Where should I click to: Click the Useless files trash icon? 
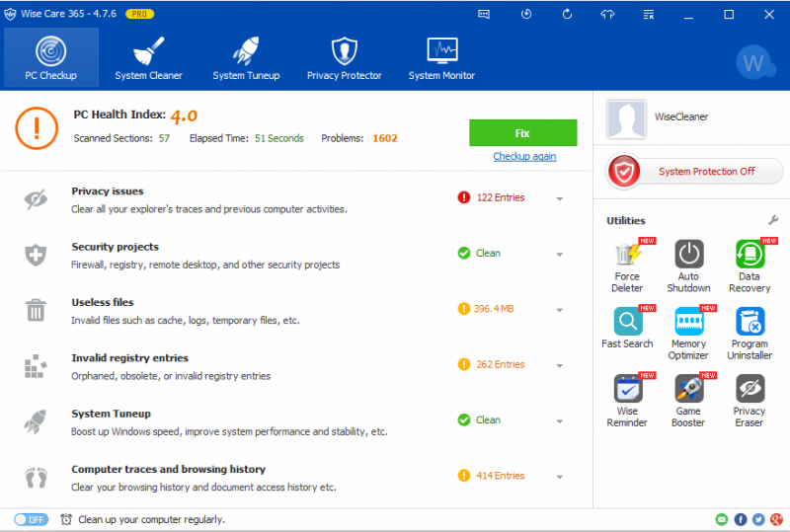pyautogui.click(x=36, y=310)
